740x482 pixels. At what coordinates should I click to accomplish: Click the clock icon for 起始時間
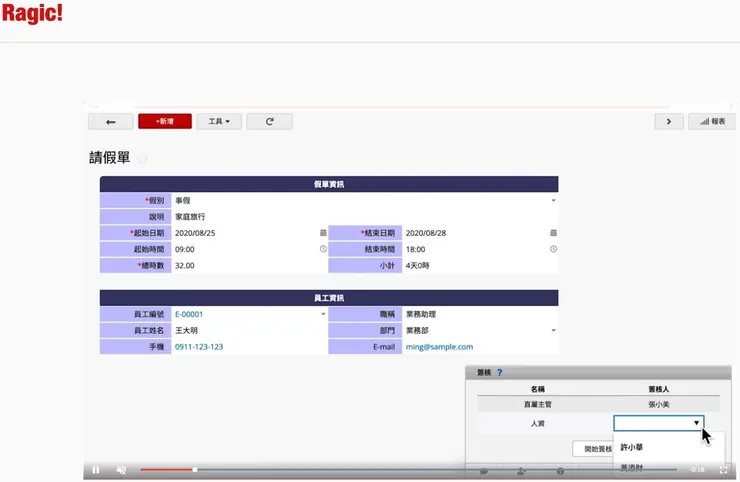coord(323,249)
